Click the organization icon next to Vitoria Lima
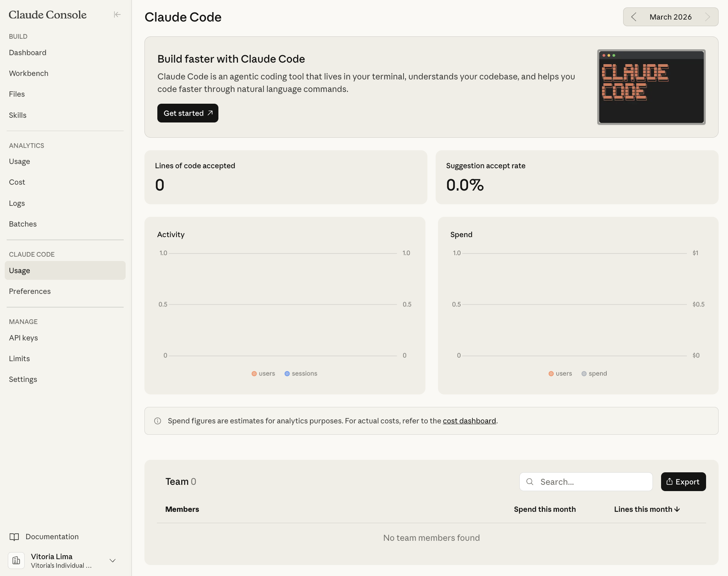Image resolution: width=728 pixels, height=576 pixels. (x=16, y=560)
